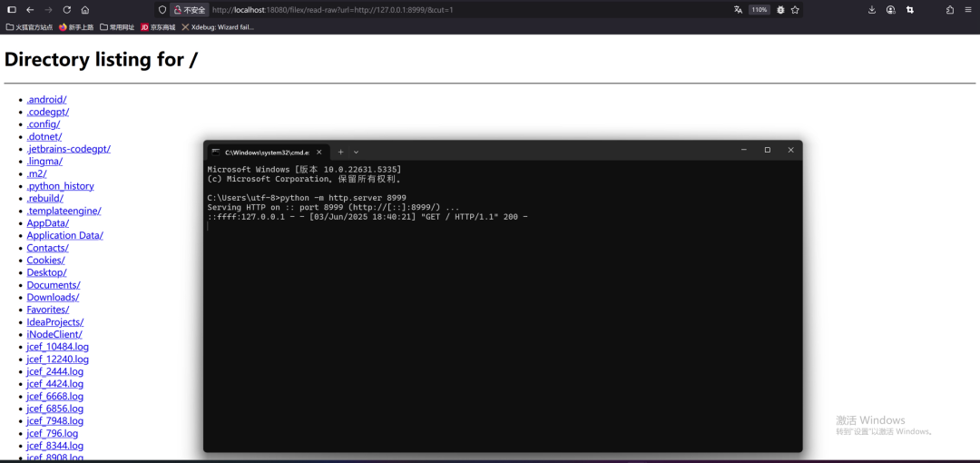The image size is (980, 463).
Task: Open the terminal profile dropdown chevron
Action: coord(357,152)
